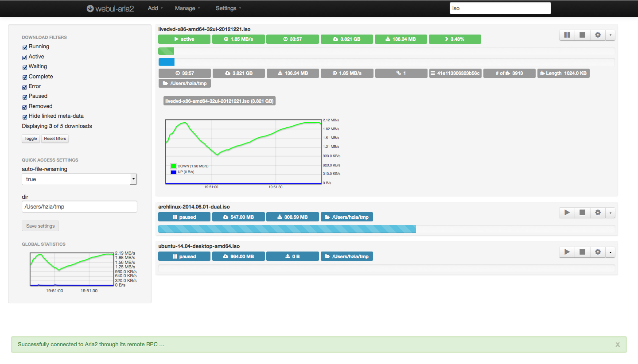The height and width of the screenshot is (364, 638).
Task: Open the Add menu
Action: 155,8
